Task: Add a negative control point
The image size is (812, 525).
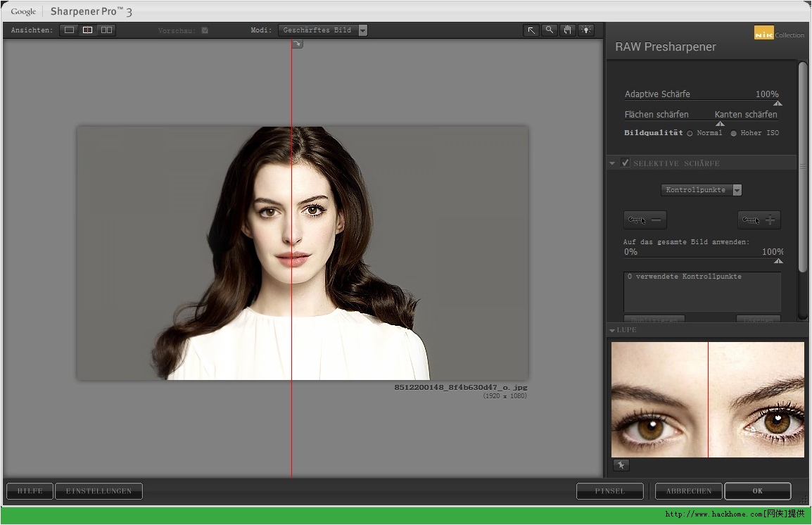Action: [645, 220]
